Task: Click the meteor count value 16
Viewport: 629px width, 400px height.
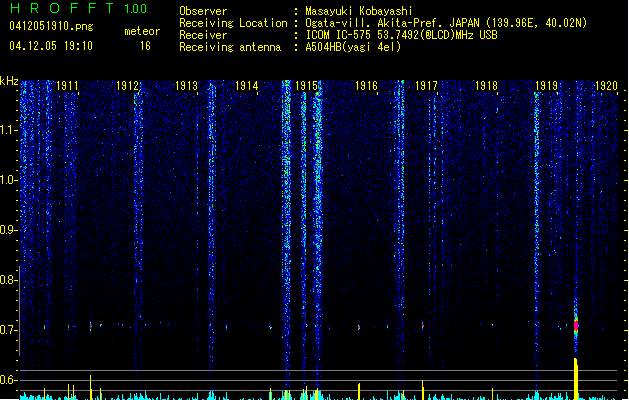Action: pos(145,46)
